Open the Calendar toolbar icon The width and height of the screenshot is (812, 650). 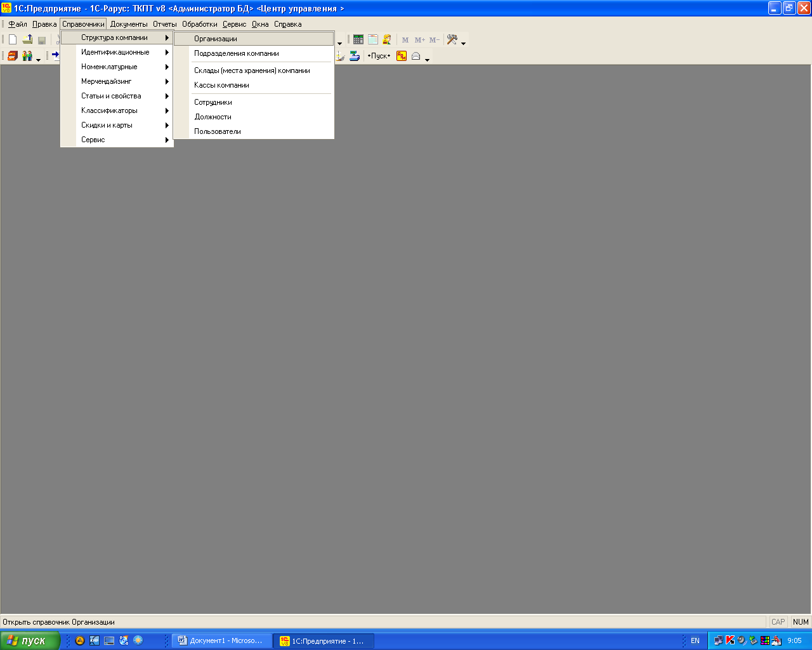373,39
